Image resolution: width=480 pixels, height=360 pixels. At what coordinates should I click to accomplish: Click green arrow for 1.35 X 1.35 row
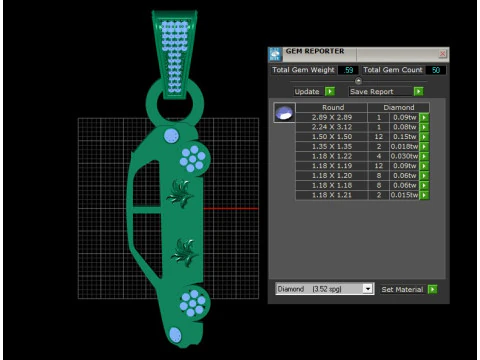coord(424,146)
